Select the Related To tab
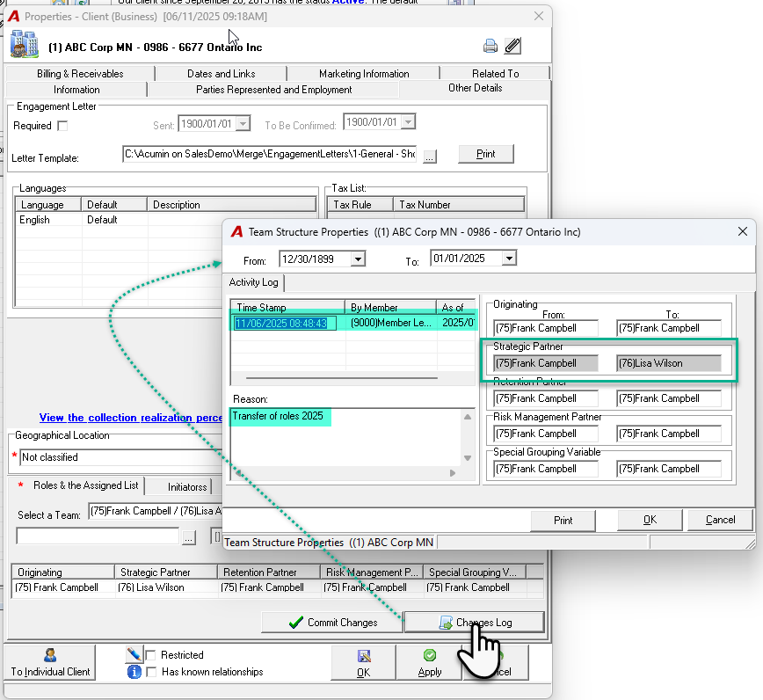 coord(496,74)
